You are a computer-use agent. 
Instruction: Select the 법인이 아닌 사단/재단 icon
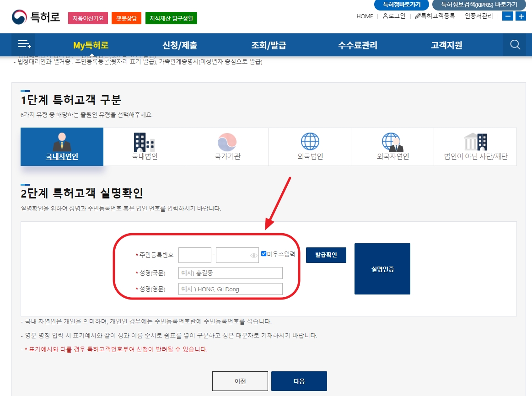[475, 146]
